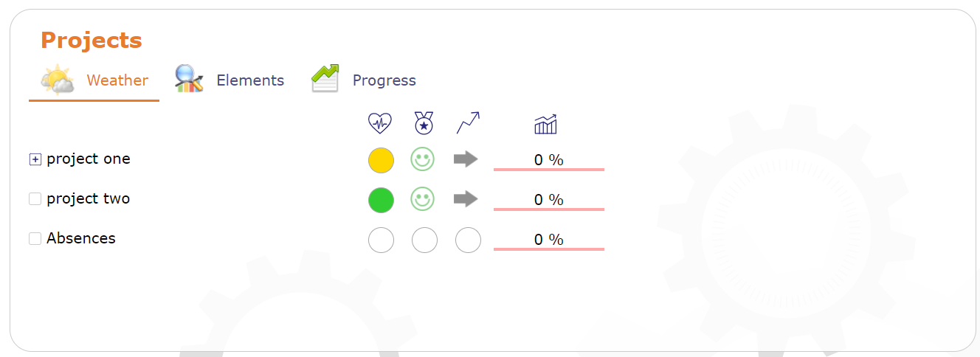Open the Progress tab
Viewport: 980px width, 357px height.
[x=364, y=80]
